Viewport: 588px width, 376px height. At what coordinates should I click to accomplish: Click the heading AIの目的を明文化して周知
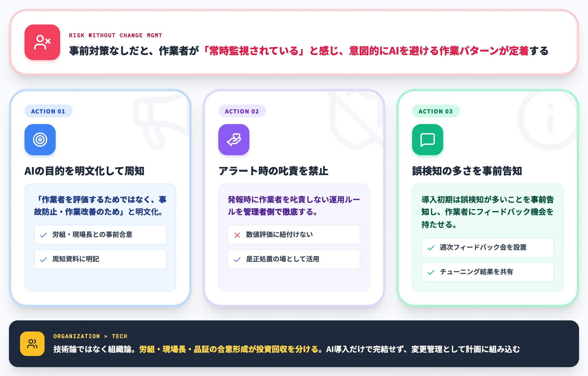[x=84, y=171]
